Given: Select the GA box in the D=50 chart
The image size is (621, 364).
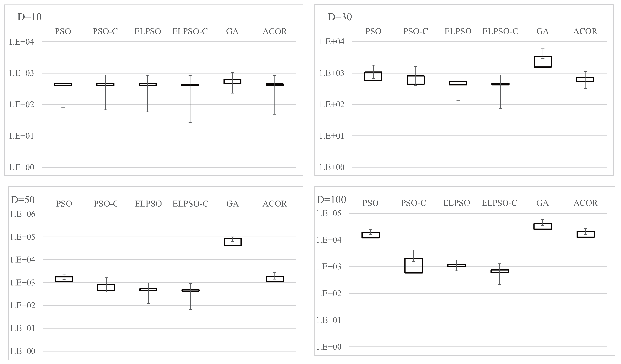Looking at the screenshot, I should (232, 242).
